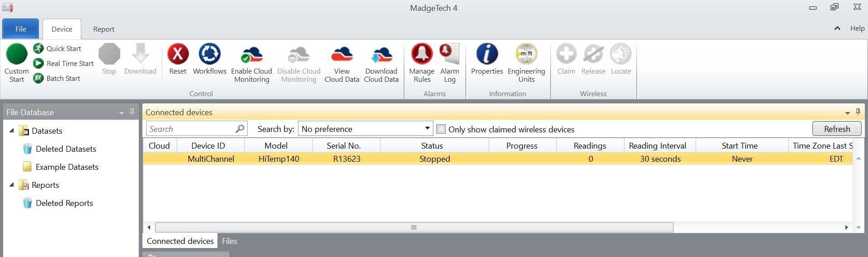868x257 pixels.
Task: Collapse the Datasets tree node
Action: (x=12, y=131)
